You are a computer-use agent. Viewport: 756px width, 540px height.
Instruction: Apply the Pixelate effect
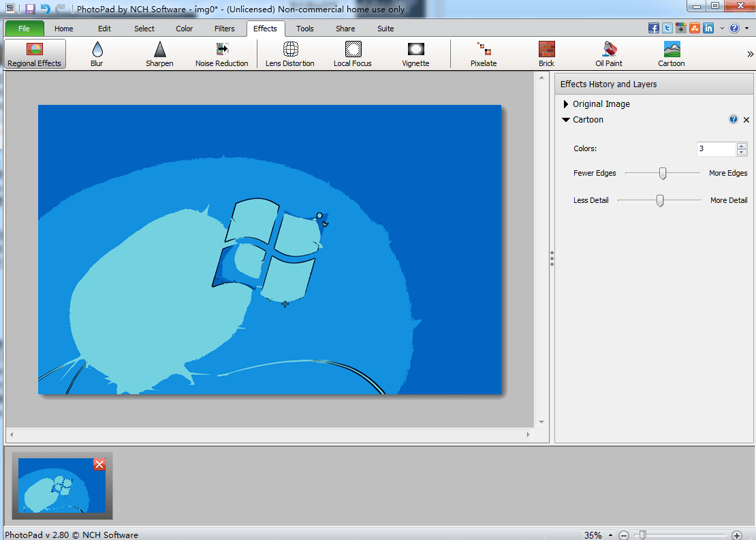(484, 54)
